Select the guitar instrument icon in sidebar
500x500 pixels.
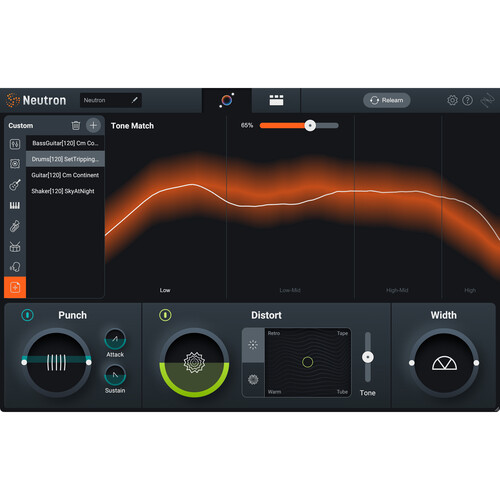click(x=15, y=185)
